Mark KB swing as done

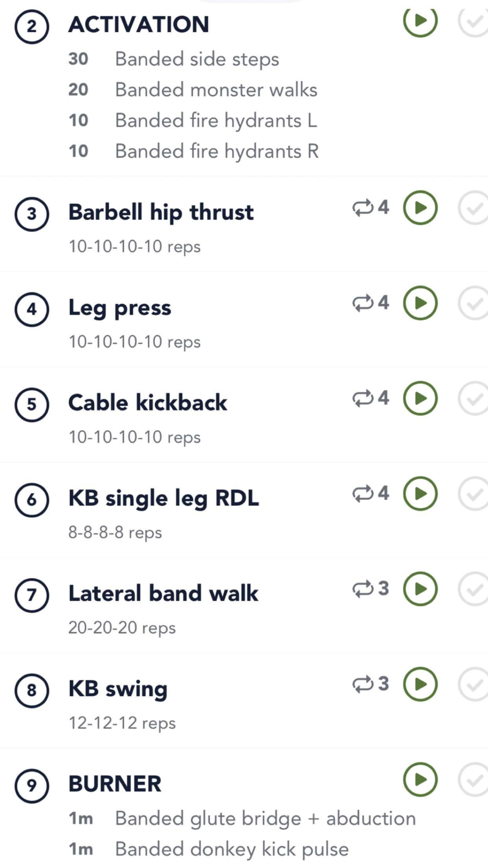pyautogui.click(x=473, y=684)
